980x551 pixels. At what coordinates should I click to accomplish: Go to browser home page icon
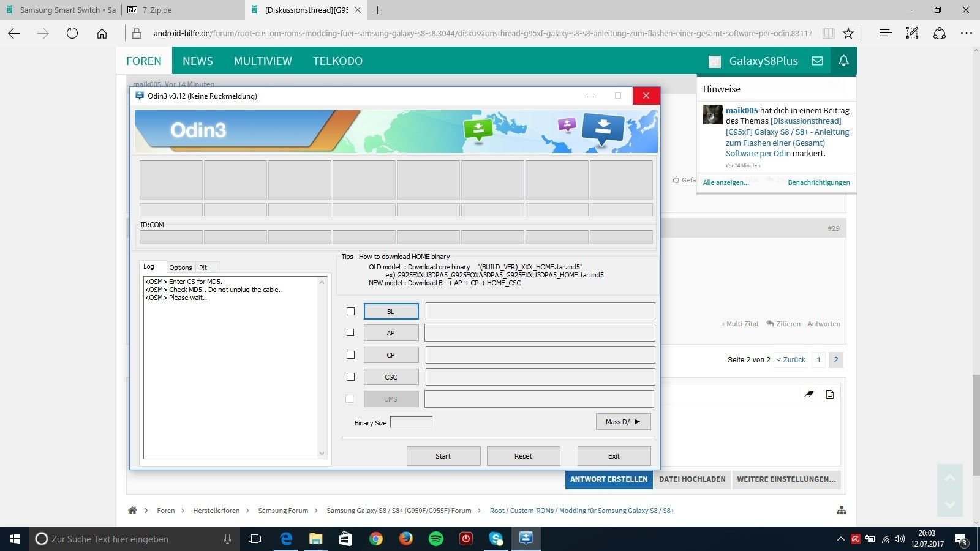102,33
